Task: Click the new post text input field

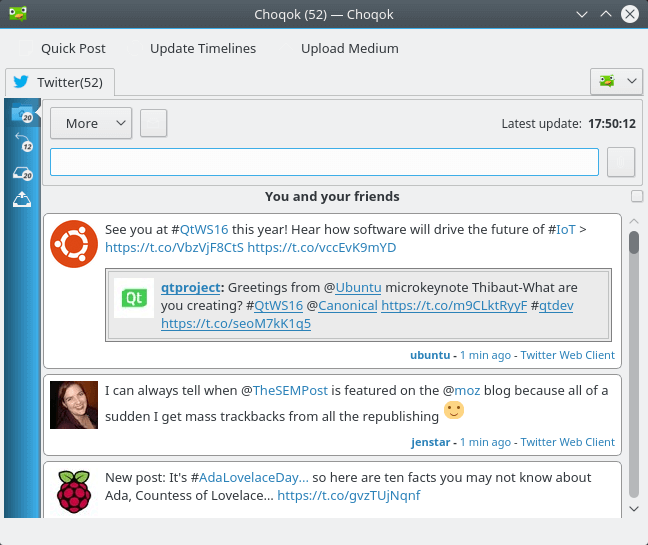Action: click(x=324, y=162)
